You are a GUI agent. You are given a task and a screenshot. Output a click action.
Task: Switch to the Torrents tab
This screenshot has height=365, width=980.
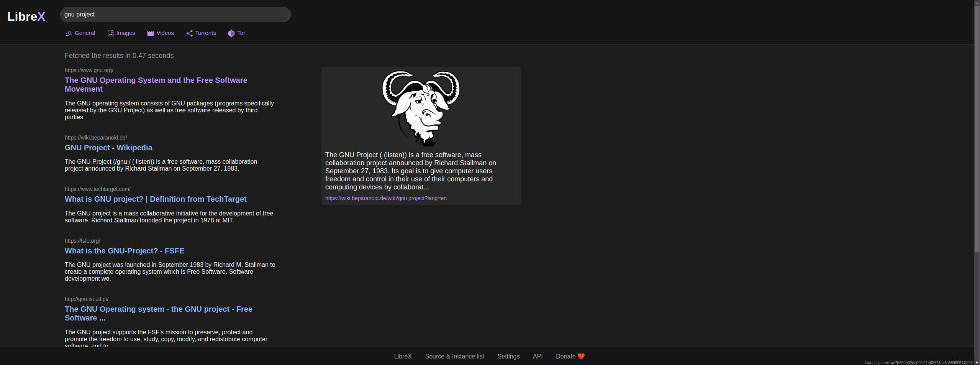(x=201, y=33)
